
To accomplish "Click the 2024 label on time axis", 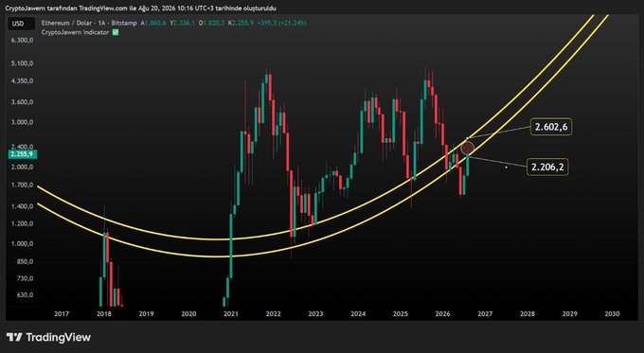I will (x=358, y=314).
